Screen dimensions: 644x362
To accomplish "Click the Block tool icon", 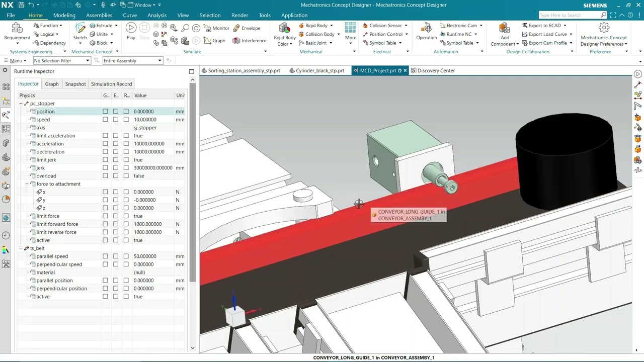I will pos(93,43).
